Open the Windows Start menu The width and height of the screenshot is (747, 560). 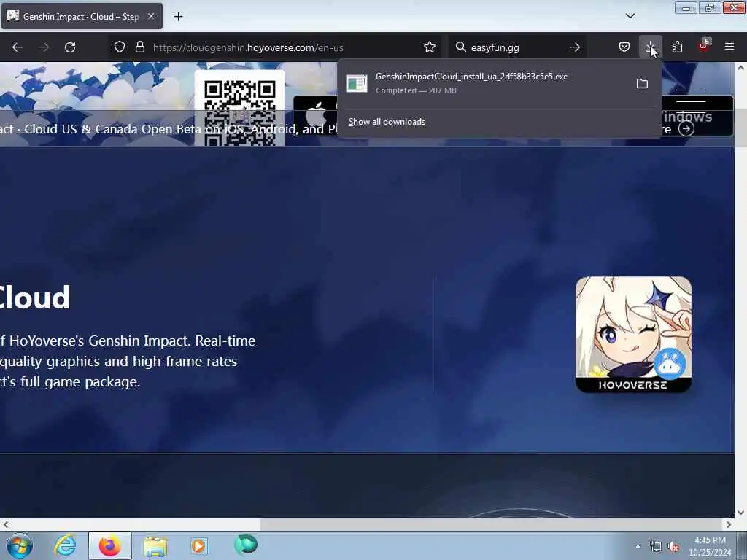20,545
